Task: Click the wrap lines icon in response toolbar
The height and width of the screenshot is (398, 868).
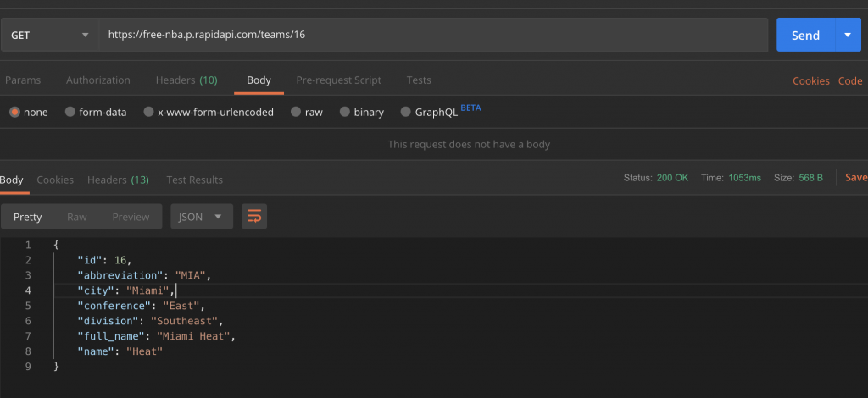Action: [254, 217]
